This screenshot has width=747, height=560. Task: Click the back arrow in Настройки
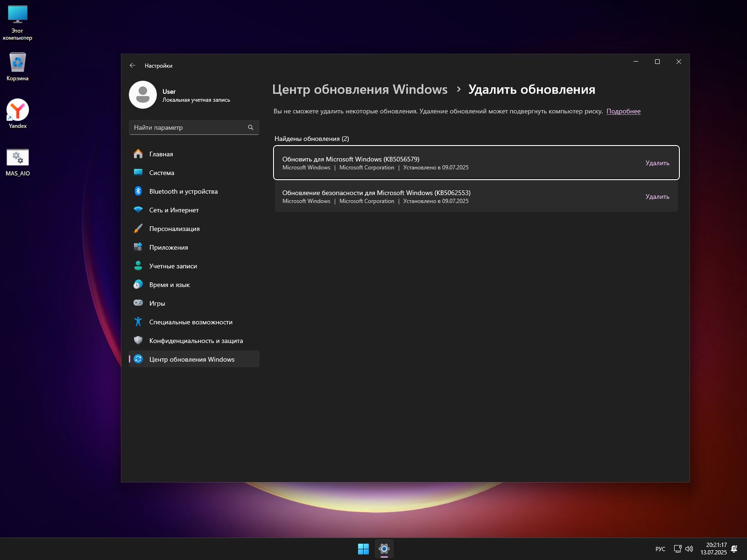click(133, 66)
